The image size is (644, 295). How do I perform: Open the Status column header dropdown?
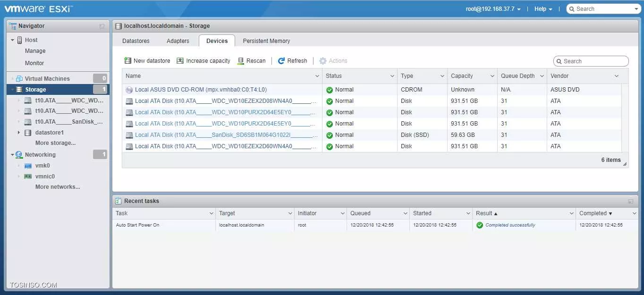click(x=392, y=76)
